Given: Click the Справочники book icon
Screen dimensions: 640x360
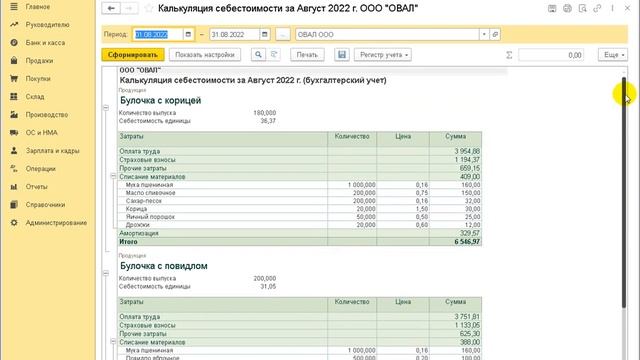Looking at the screenshot, I should pos(14,204).
